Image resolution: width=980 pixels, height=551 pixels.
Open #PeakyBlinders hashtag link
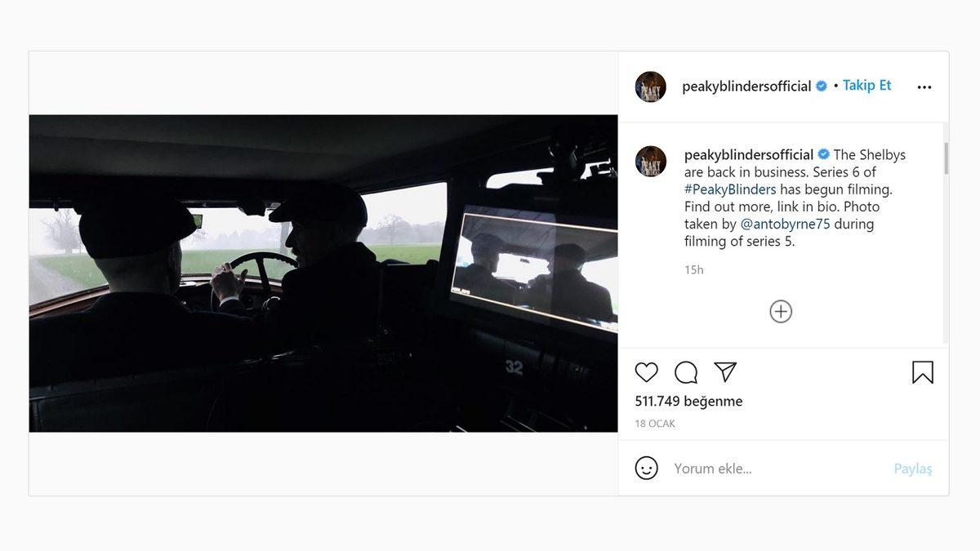pos(730,189)
